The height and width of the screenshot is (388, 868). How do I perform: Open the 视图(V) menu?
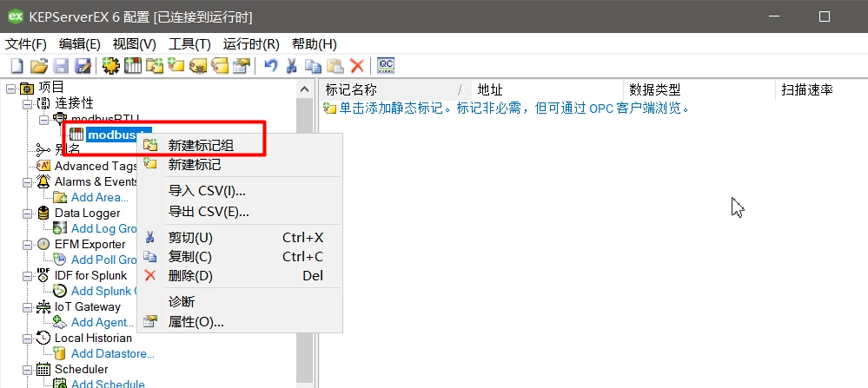135,43
